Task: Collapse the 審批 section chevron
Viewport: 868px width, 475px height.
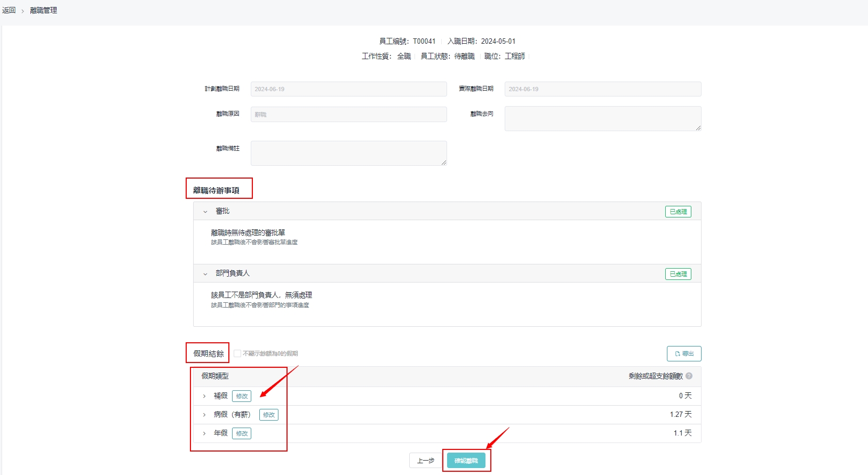Action: 205,212
